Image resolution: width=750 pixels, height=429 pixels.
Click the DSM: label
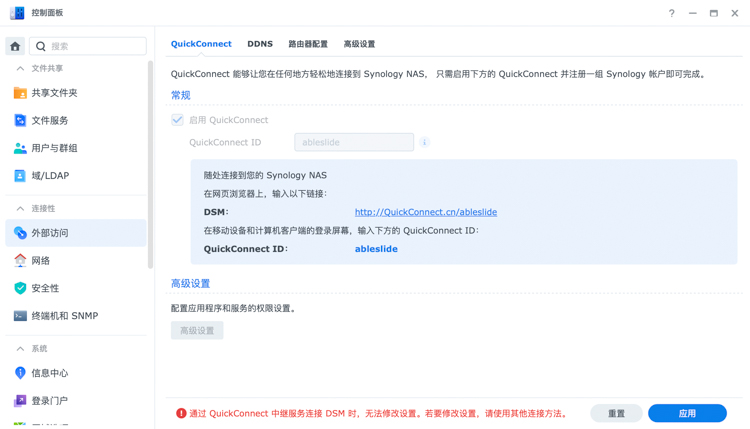click(216, 212)
